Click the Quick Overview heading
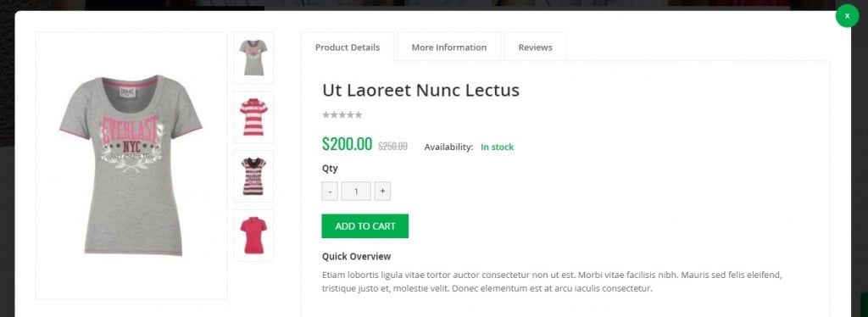 click(357, 256)
